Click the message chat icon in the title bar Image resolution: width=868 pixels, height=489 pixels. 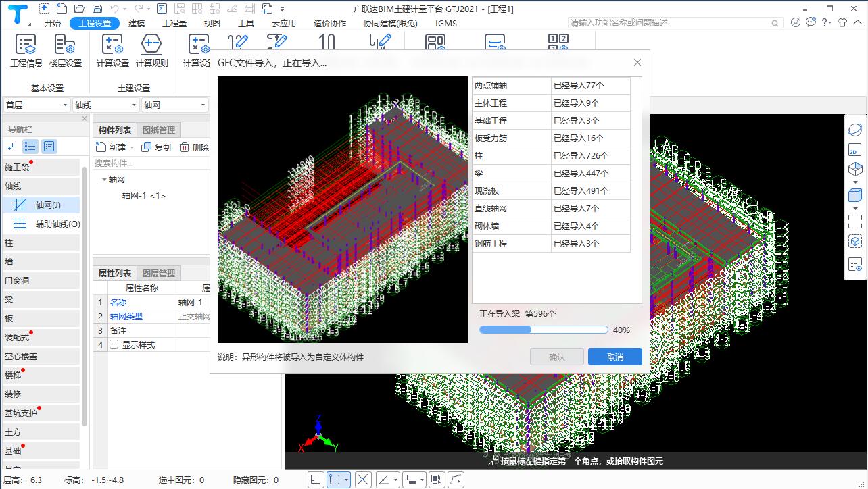click(x=810, y=22)
